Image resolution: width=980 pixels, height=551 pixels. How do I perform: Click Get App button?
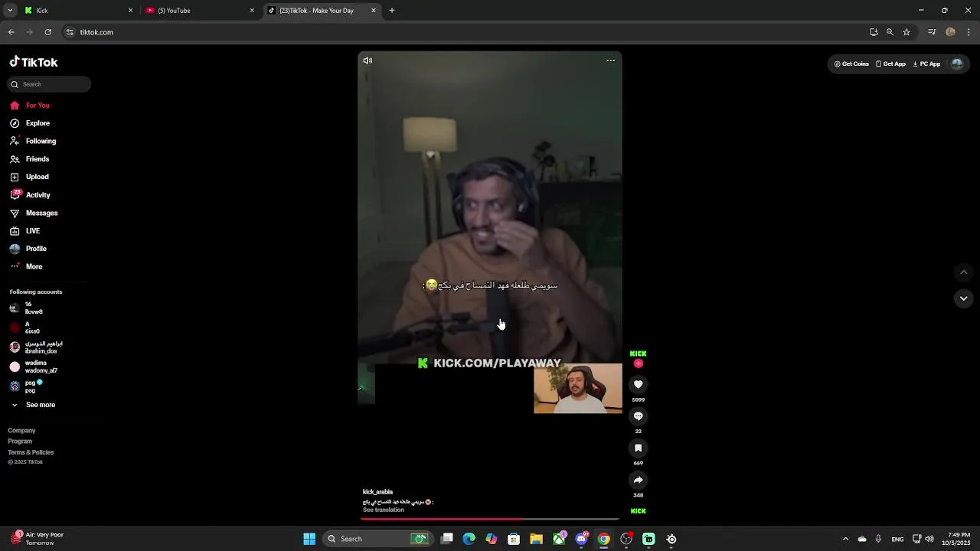[890, 64]
